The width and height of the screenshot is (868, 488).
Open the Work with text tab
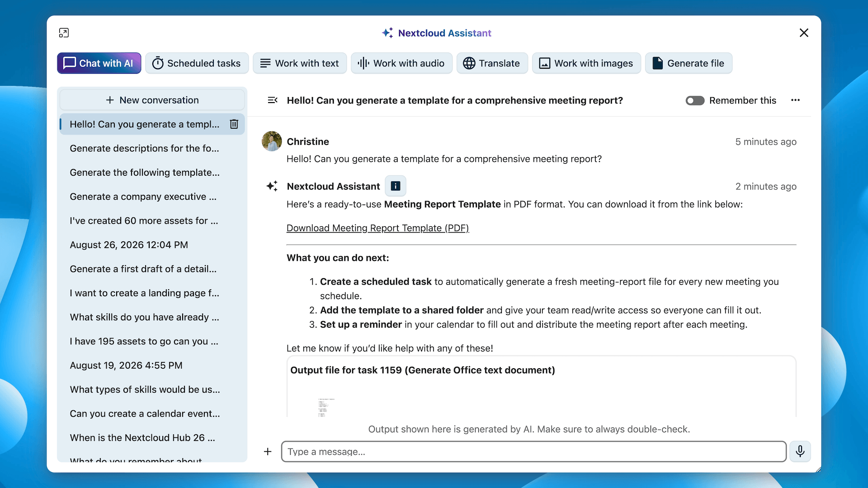pyautogui.click(x=300, y=63)
